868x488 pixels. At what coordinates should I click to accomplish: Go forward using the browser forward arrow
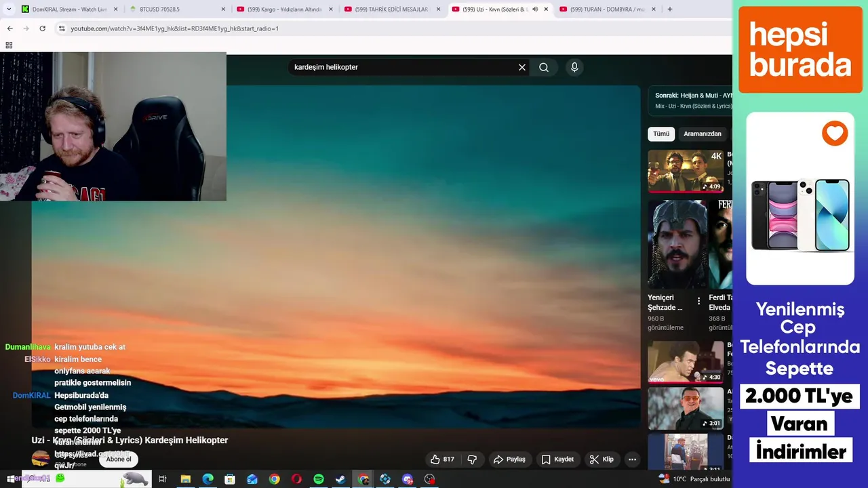coord(26,28)
